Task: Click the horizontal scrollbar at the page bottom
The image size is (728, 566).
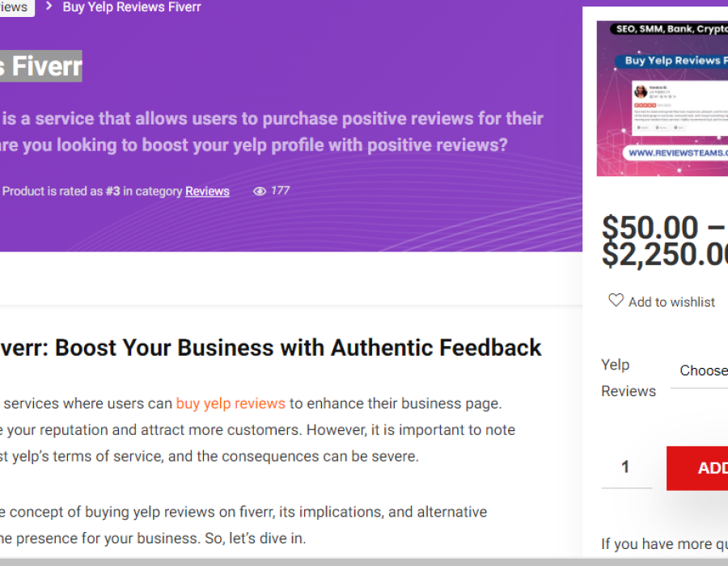Action: point(364,561)
